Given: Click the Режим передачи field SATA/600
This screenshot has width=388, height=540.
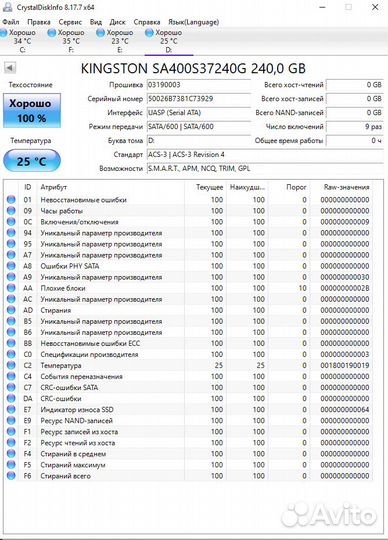Looking at the screenshot, I should tap(199, 127).
